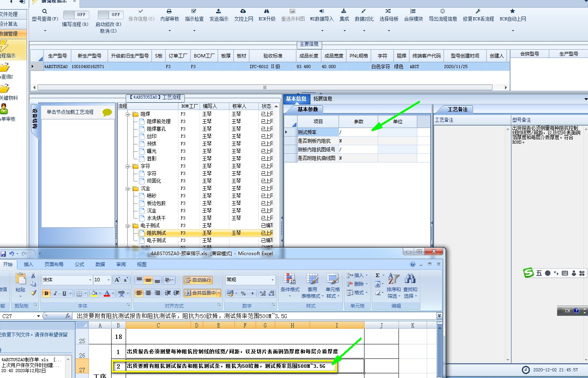Open Excel font name dropdown

click(x=90, y=280)
